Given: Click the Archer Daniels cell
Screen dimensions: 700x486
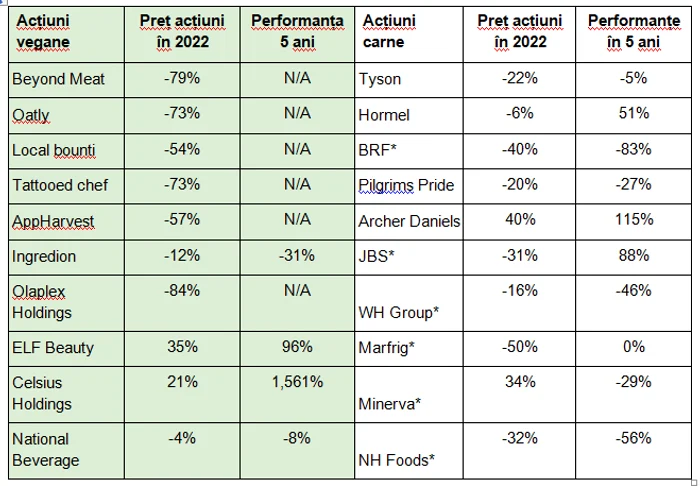Looking at the screenshot, I should (409, 222).
